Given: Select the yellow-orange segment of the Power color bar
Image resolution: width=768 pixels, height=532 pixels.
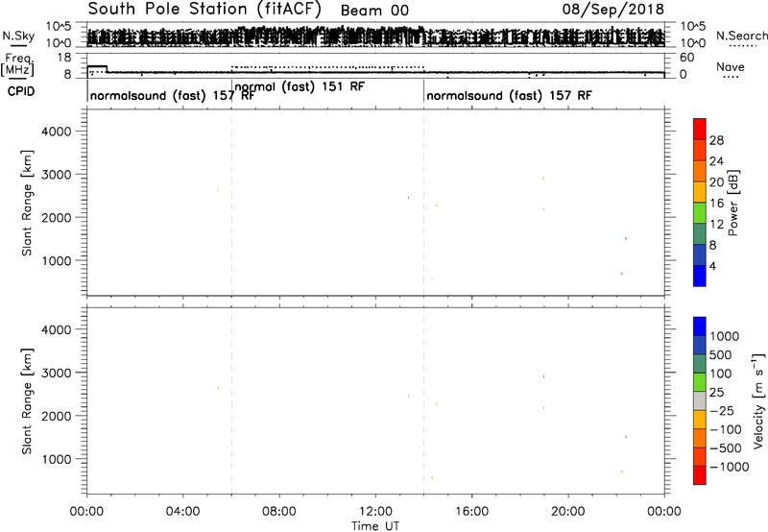Looking at the screenshot, I should [700, 191].
